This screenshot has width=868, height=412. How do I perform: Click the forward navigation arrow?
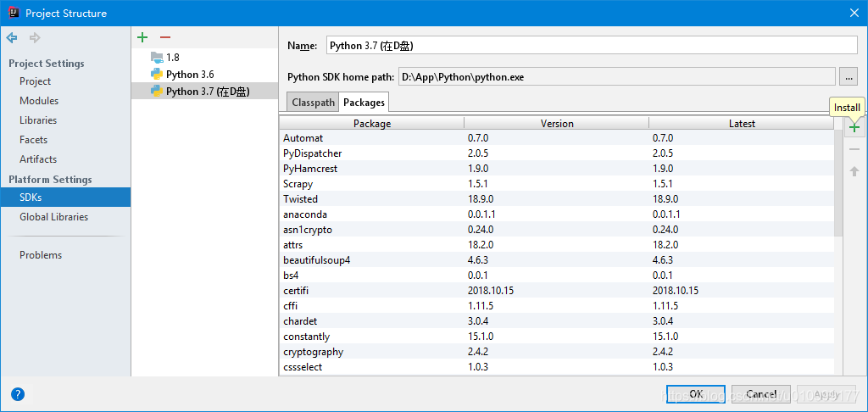35,37
